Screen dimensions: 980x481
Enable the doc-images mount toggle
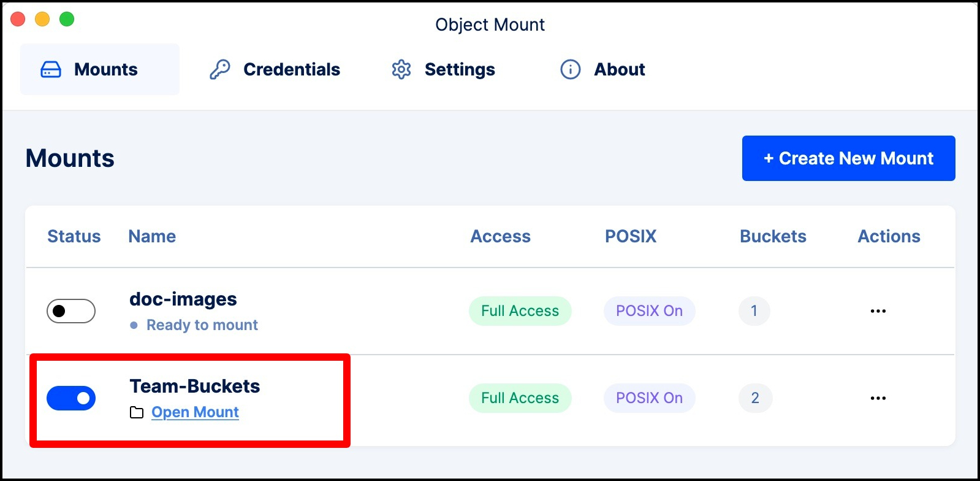71,311
